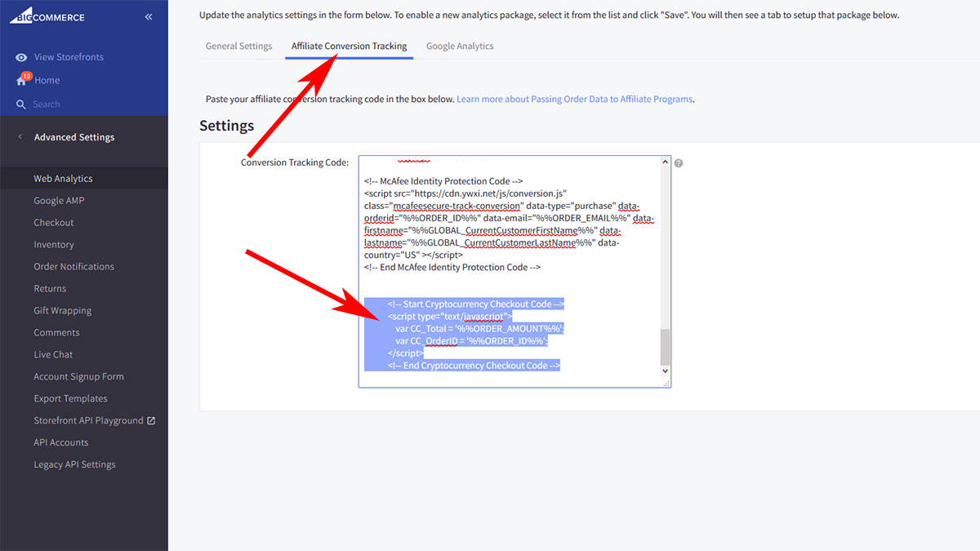Click the textarea scrollbar thumb
Image resolution: width=980 pixels, height=551 pixels.
click(665, 347)
